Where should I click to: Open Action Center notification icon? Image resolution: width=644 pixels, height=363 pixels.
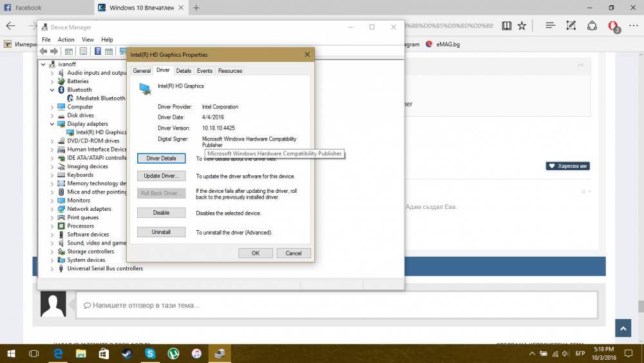(x=629, y=353)
